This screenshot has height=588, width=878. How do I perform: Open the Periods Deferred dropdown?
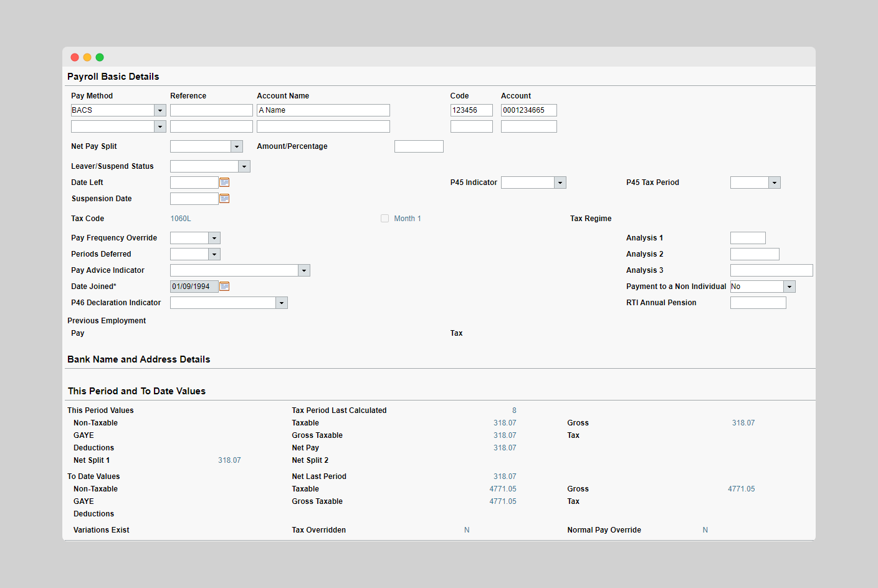pos(214,254)
